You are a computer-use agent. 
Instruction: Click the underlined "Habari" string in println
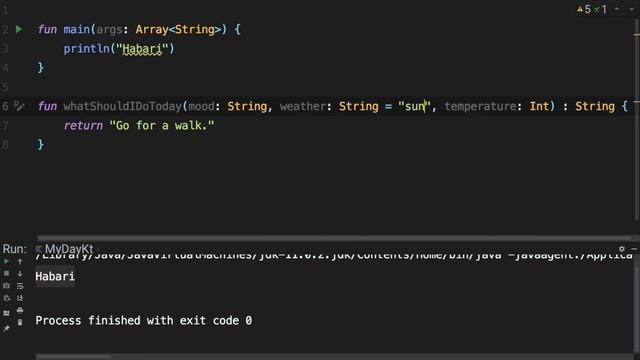[x=142, y=49]
